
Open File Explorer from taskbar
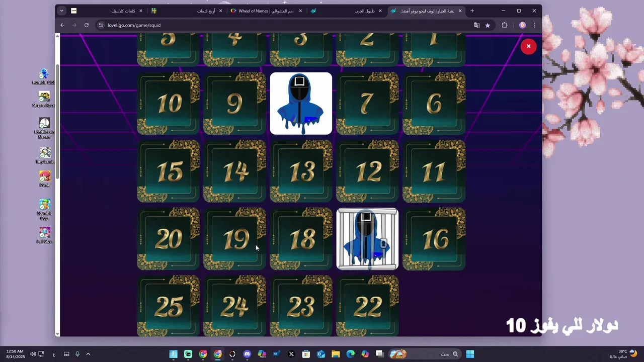pyautogui.click(x=336, y=354)
